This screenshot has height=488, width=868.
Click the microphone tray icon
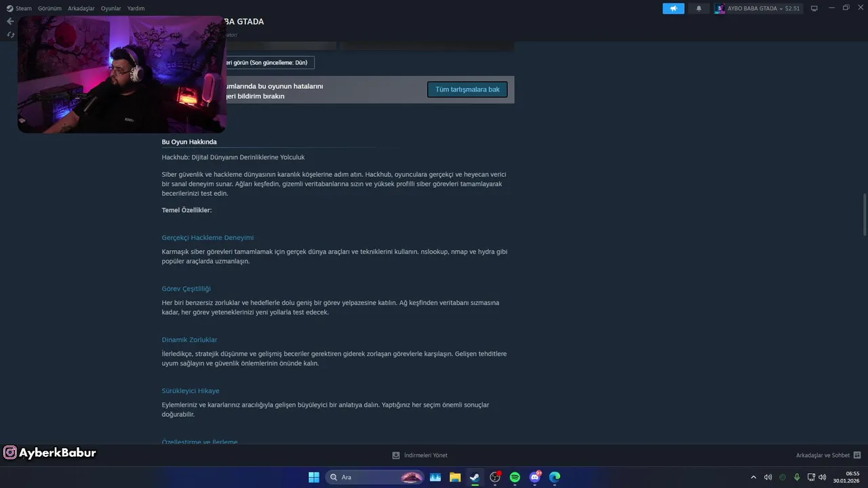797,477
